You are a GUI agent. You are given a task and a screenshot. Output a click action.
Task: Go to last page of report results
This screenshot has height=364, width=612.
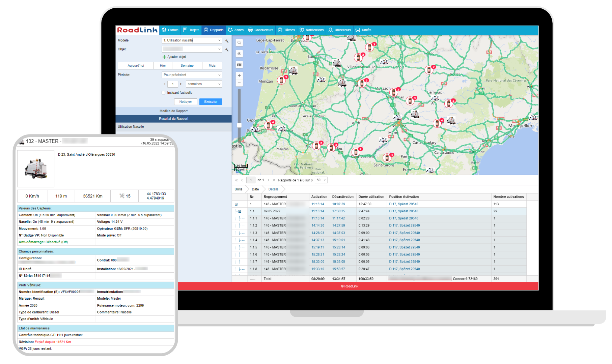click(x=274, y=180)
